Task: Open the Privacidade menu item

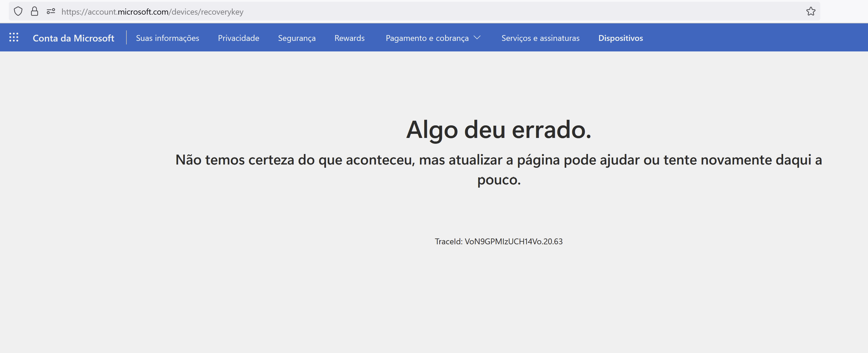Action: pos(239,38)
